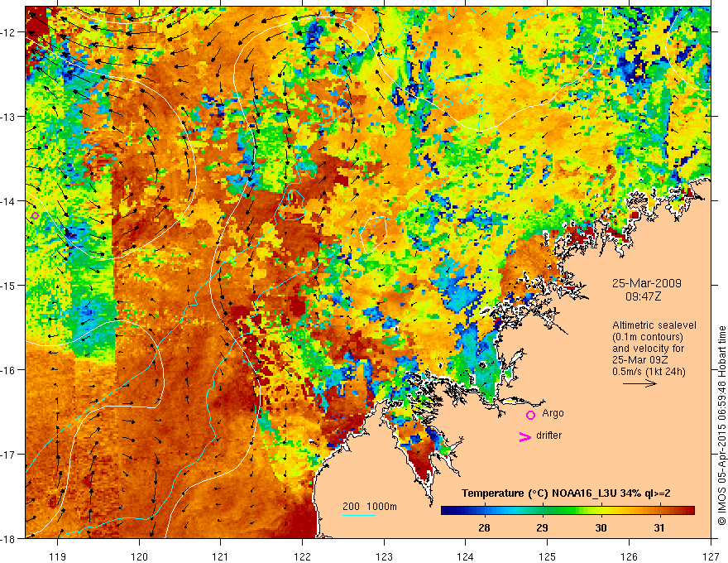
Task: Click the latitude axis label '-17'
Action: [x=9, y=455]
